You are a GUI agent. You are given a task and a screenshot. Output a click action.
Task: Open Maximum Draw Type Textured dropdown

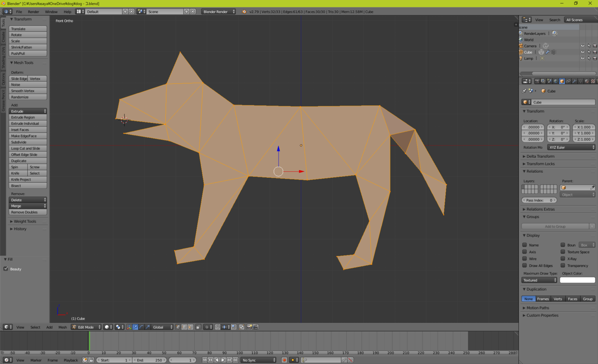[539, 280]
